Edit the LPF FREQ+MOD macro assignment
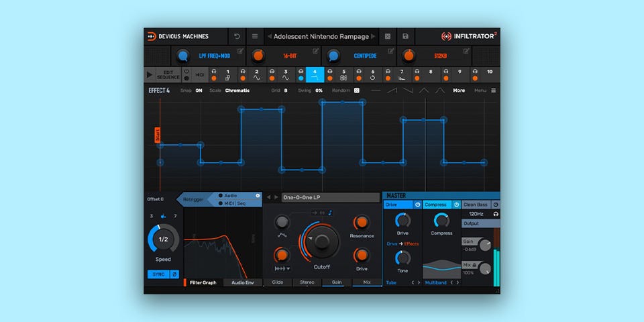The height and width of the screenshot is (322, 644). [x=240, y=51]
